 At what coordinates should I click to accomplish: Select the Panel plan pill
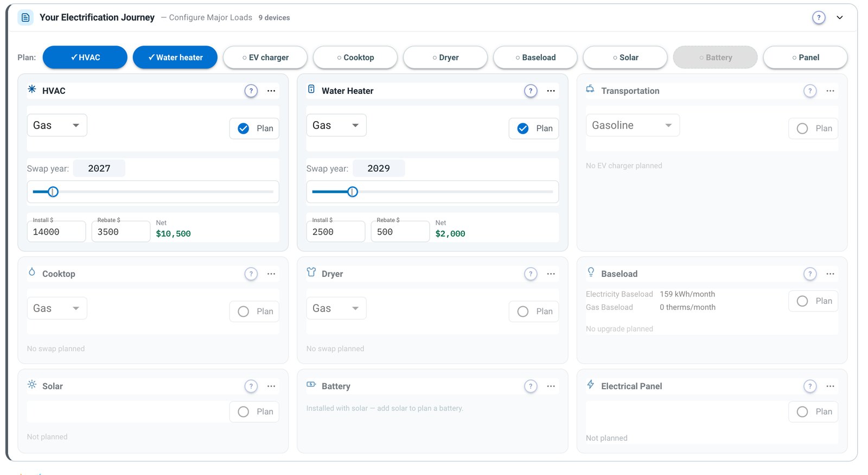pyautogui.click(x=806, y=57)
